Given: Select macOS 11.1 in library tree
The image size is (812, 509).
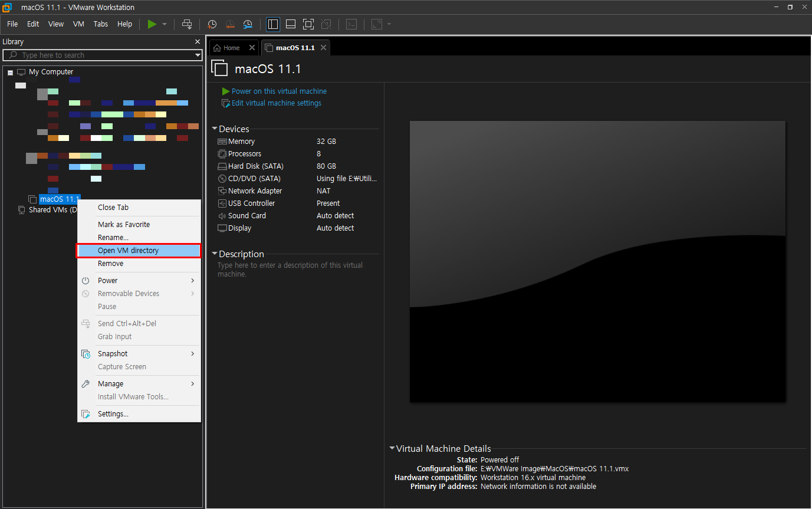Looking at the screenshot, I should 60,199.
